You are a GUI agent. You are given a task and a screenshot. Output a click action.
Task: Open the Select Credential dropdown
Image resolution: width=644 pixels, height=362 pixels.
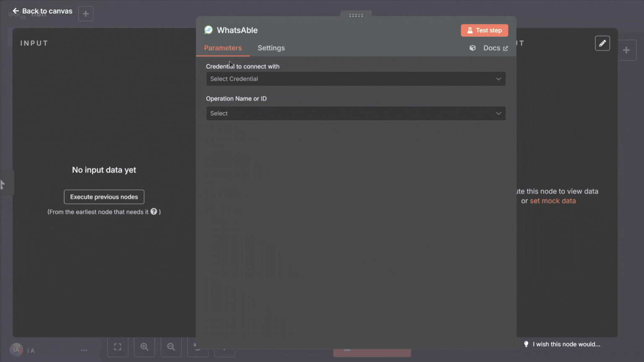click(356, 79)
